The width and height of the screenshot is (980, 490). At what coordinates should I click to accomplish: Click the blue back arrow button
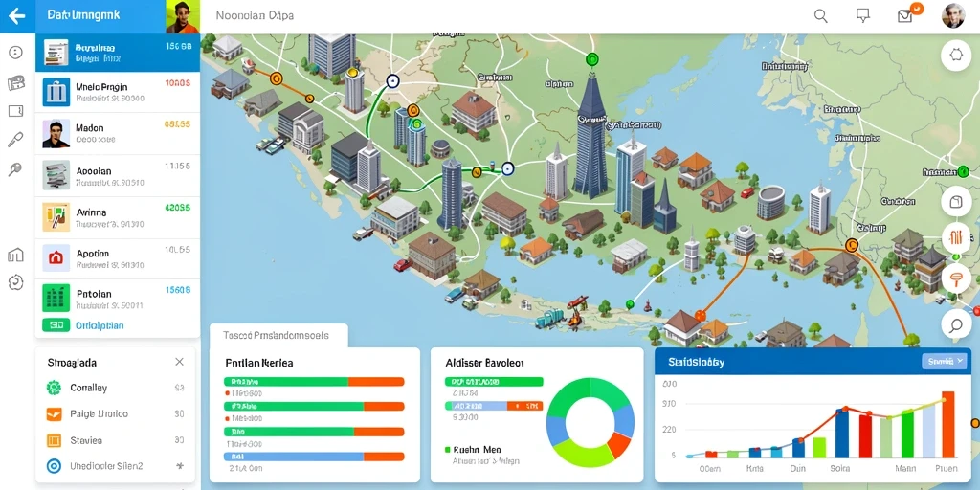click(x=17, y=15)
